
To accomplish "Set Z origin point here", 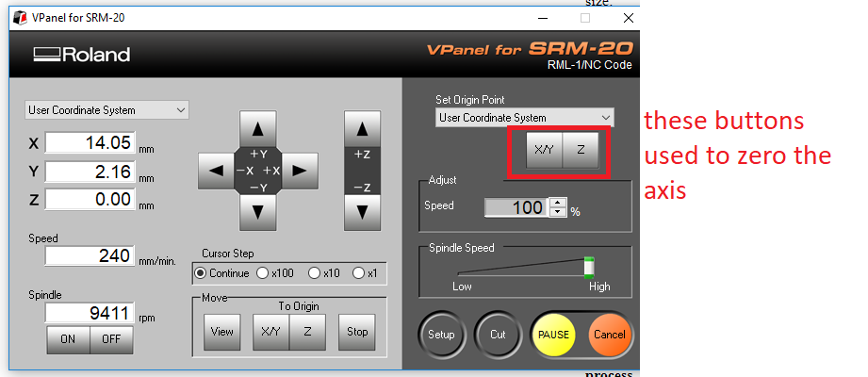I will pos(581,150).
